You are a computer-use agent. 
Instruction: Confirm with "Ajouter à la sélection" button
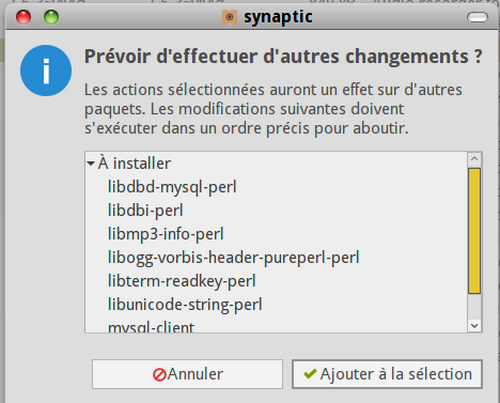pos(387,374)
